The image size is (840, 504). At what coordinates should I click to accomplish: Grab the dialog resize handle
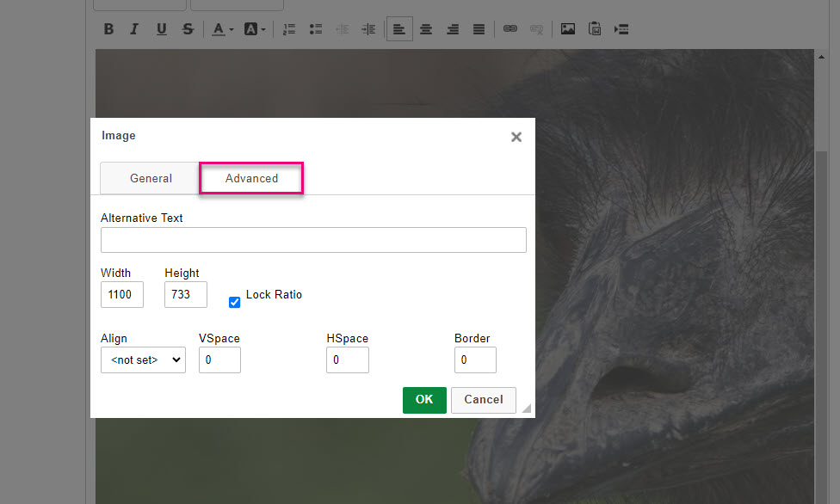point(527,409)
